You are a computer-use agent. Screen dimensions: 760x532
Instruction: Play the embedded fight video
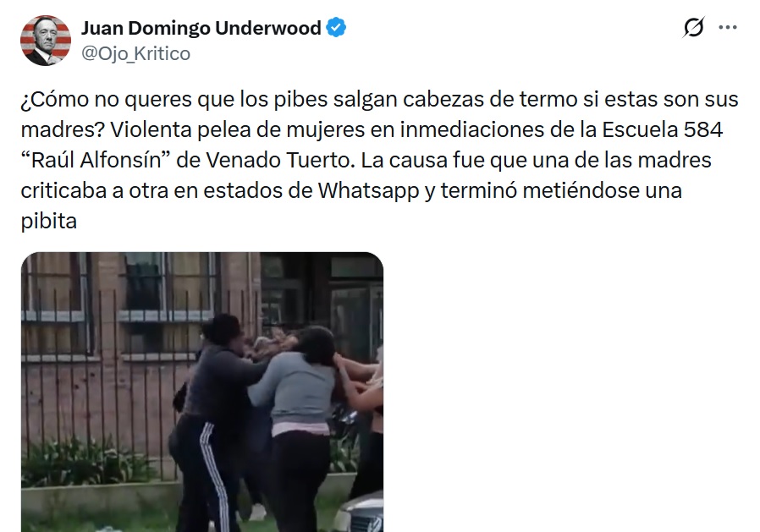202,392
